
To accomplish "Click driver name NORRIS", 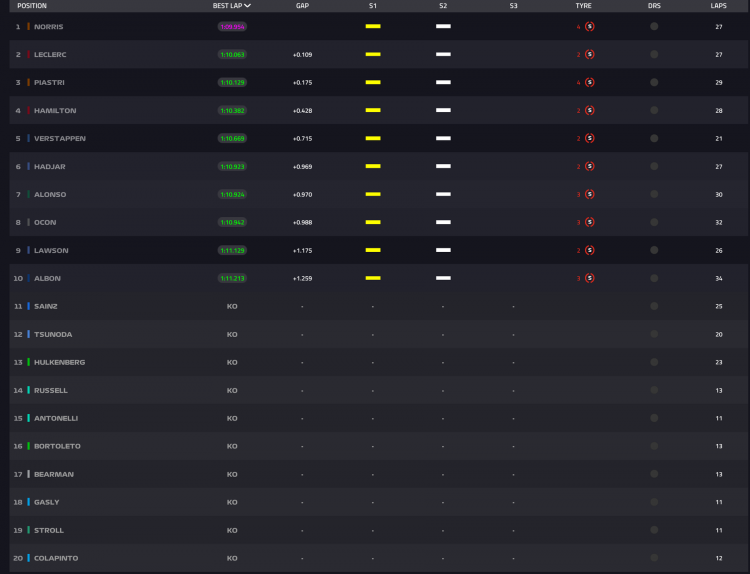I will coord(48,27).
